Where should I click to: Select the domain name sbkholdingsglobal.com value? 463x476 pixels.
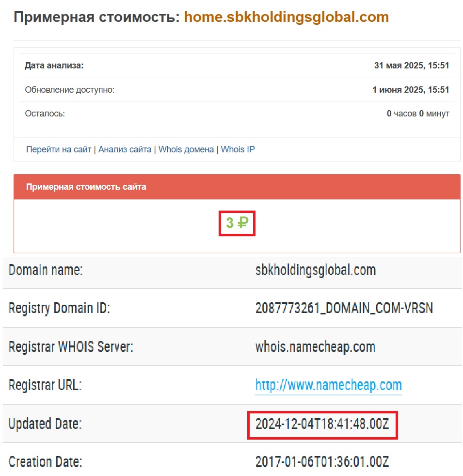pos(316,270)
